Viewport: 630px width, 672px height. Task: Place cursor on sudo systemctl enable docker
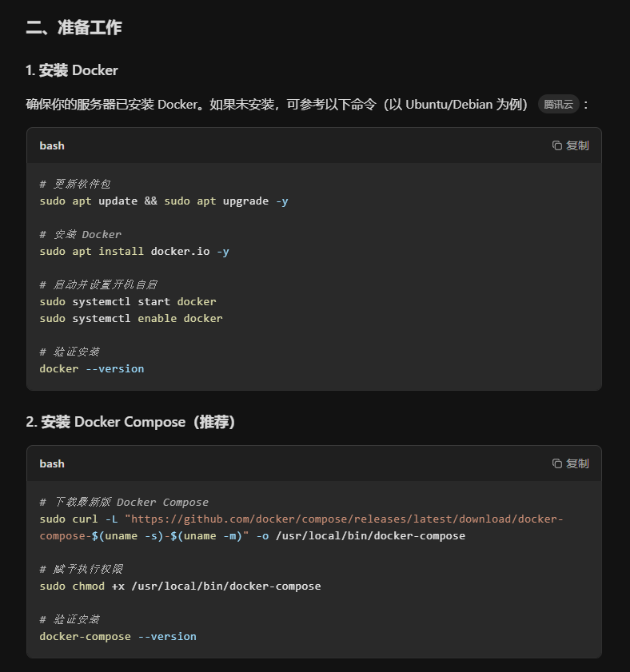pos(131,319)
